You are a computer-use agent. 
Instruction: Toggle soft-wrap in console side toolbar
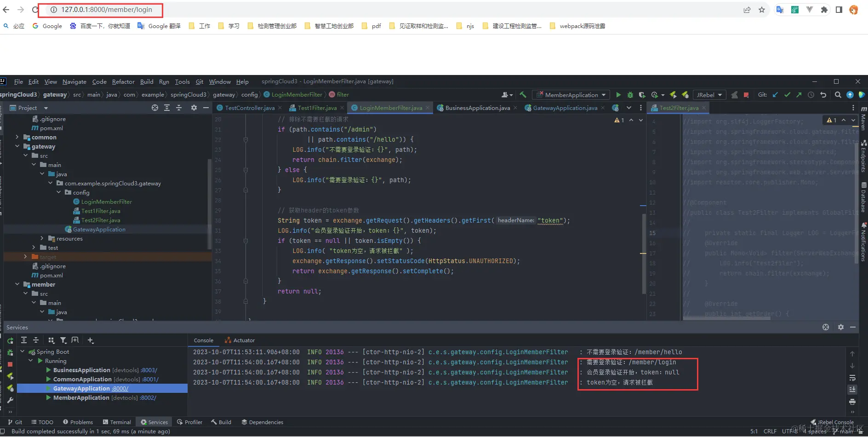852,378
